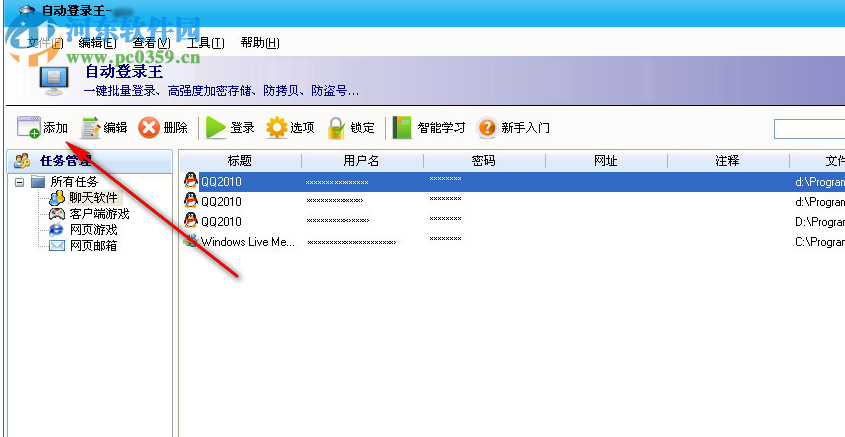Viewport: 845px width, 437px height.
Task: Collapse the 所有任务 tree node
Action: point(20,182)
